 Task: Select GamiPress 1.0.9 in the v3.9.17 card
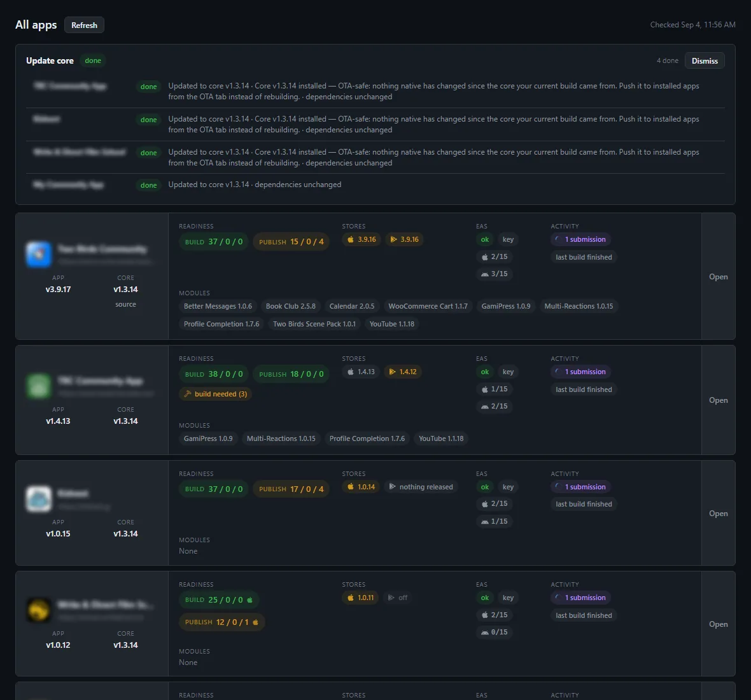click(x=506, y=306)
